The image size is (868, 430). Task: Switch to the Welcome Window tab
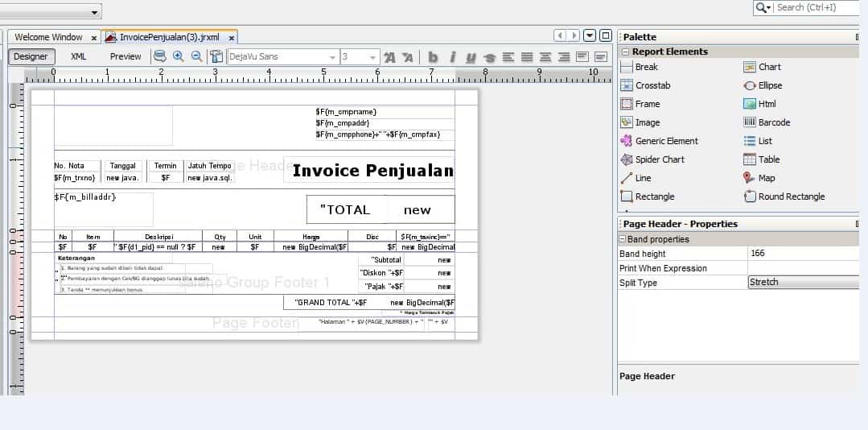48,37
